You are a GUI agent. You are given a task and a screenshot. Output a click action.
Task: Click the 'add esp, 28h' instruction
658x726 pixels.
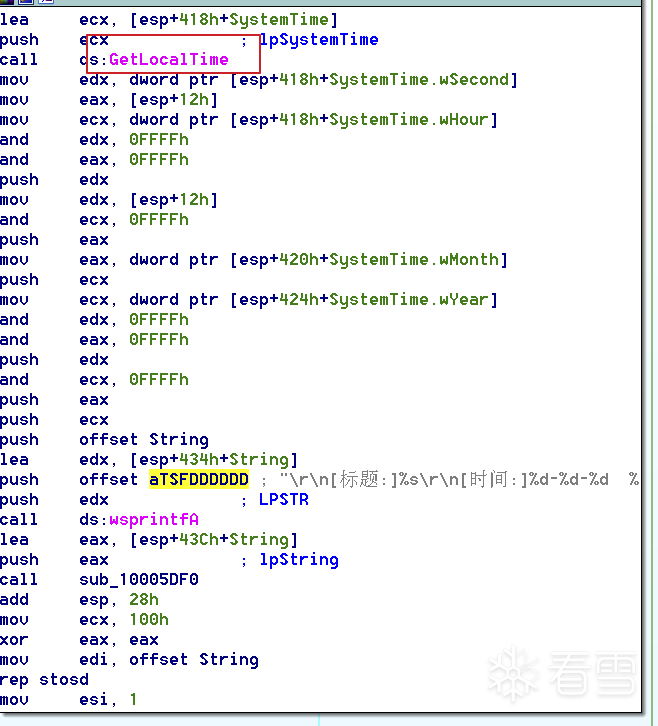[x=79, y=600]
